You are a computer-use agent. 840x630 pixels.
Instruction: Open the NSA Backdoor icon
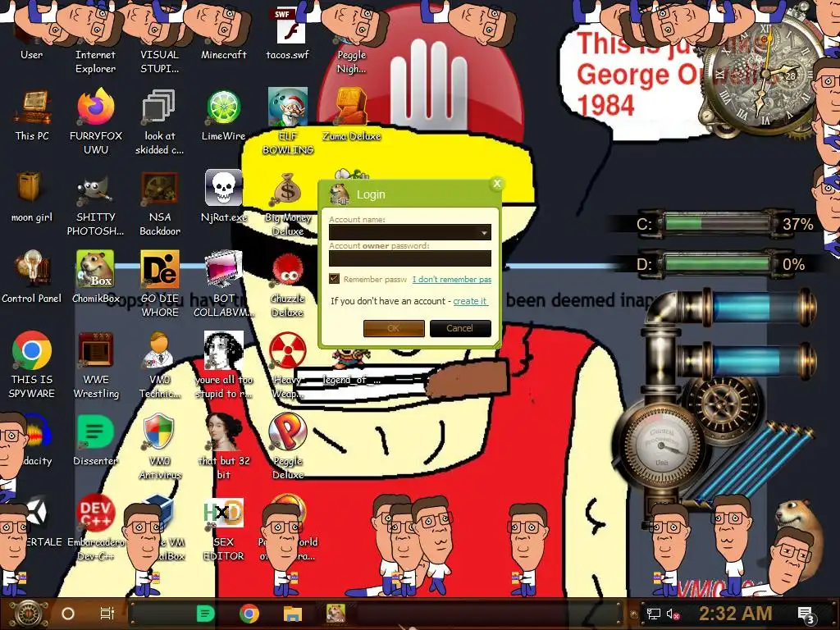[x=160, y=203]
